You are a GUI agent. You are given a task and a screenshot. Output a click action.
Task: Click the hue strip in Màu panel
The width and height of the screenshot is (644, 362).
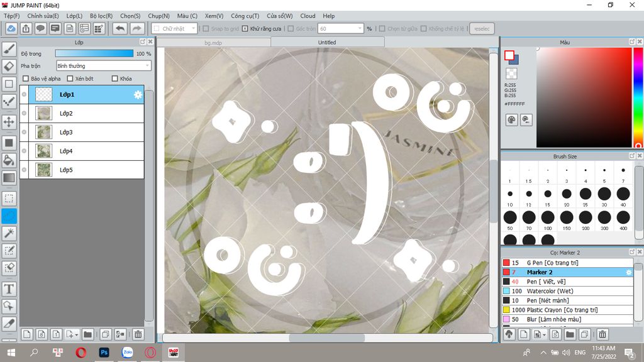point(638,97)
